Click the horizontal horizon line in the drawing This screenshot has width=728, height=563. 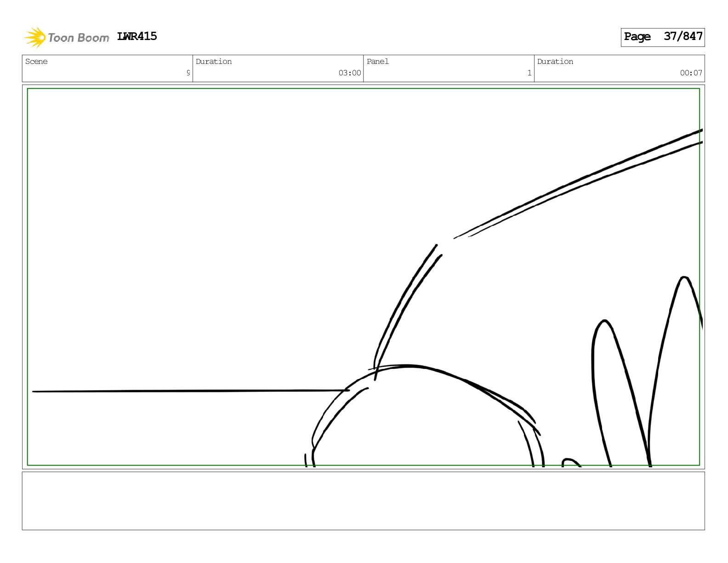(x=191, y=391)
